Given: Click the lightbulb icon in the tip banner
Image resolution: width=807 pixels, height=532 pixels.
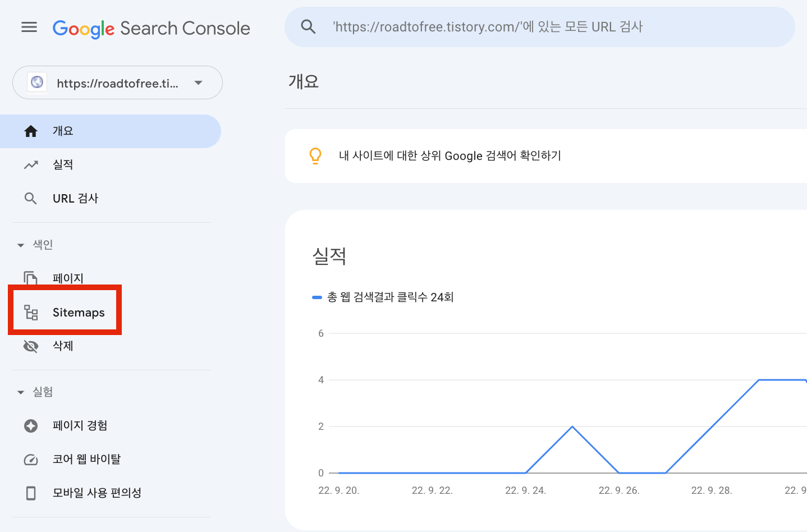Looking at the screenshot, I should click(x=315, y=156).
